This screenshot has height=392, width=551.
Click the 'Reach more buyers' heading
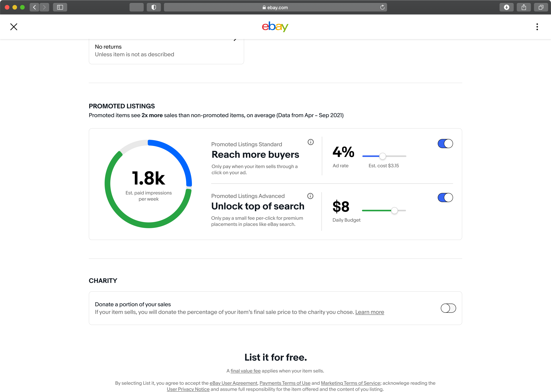[255, 154]
